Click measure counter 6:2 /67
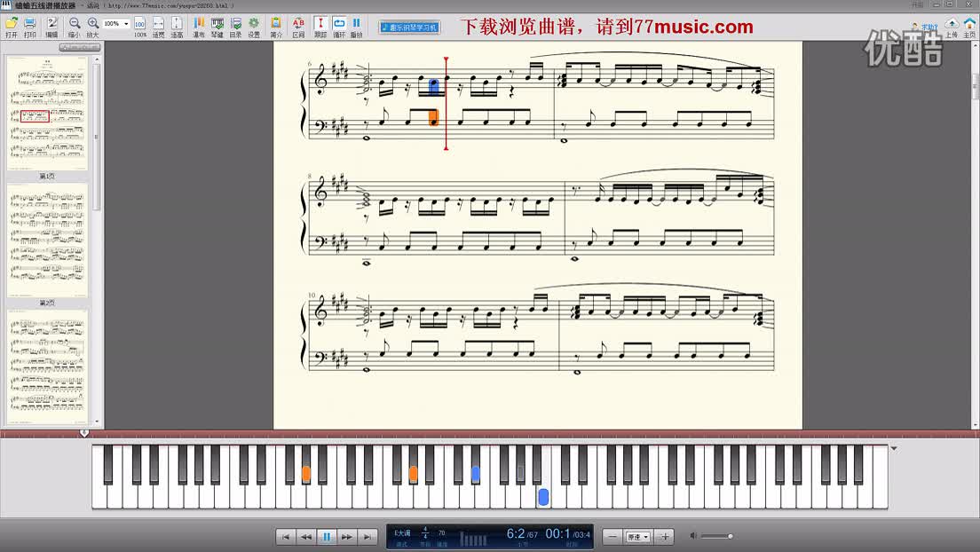Screen dimensions: 980x552 [x=522, y=534]
